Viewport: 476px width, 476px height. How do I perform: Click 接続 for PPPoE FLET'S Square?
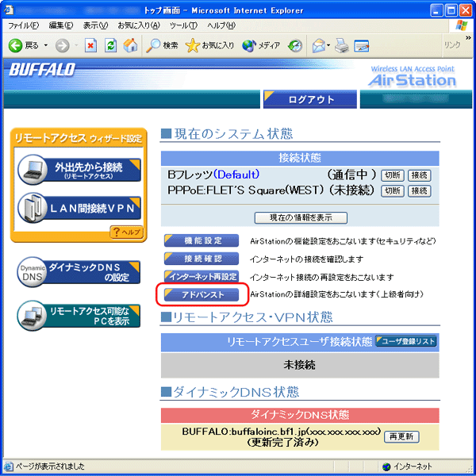(419, 191)
